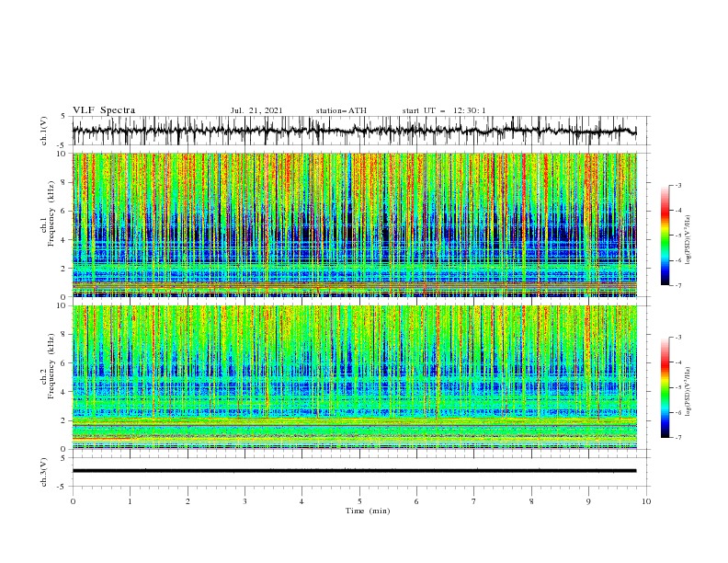Click the "5" tick on time axis
This screenshot has height=563, width=728.
click(x=359, y=501)
